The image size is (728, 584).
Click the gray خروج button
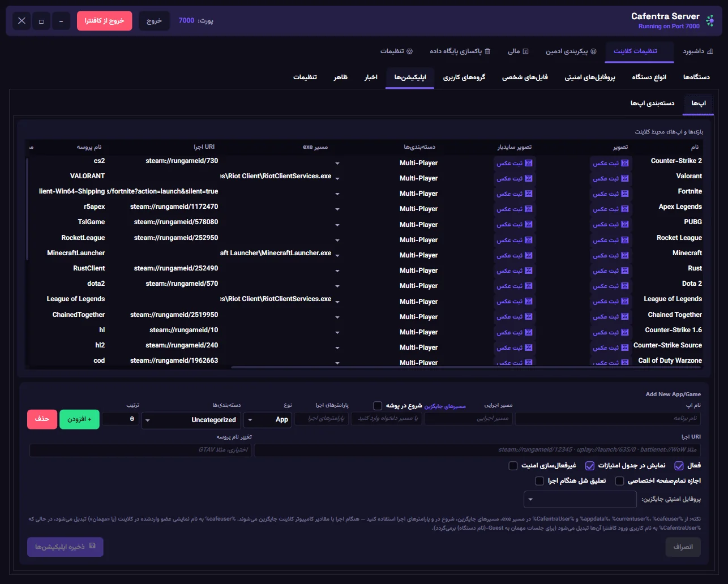[154, 21]
